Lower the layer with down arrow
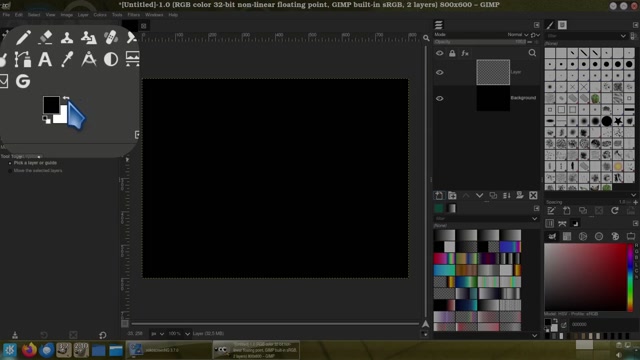640x360 pixels. (480, 196)
